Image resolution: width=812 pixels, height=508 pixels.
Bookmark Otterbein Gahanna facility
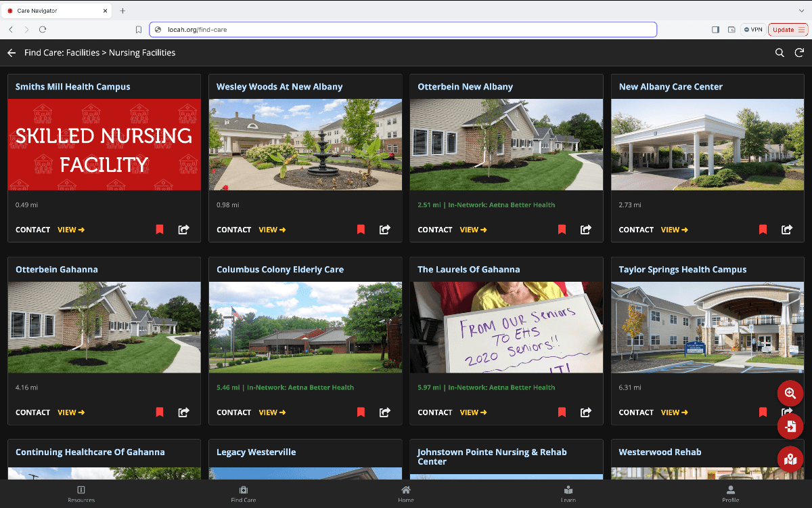(x=160, y=412)
